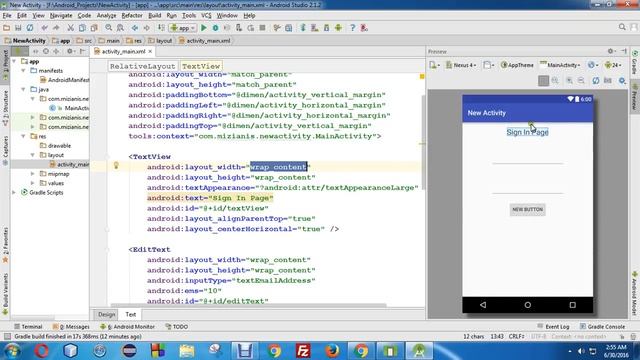Screen dimensions: 640x360
Task: Open the VCS menu
Action: point(206,16)
